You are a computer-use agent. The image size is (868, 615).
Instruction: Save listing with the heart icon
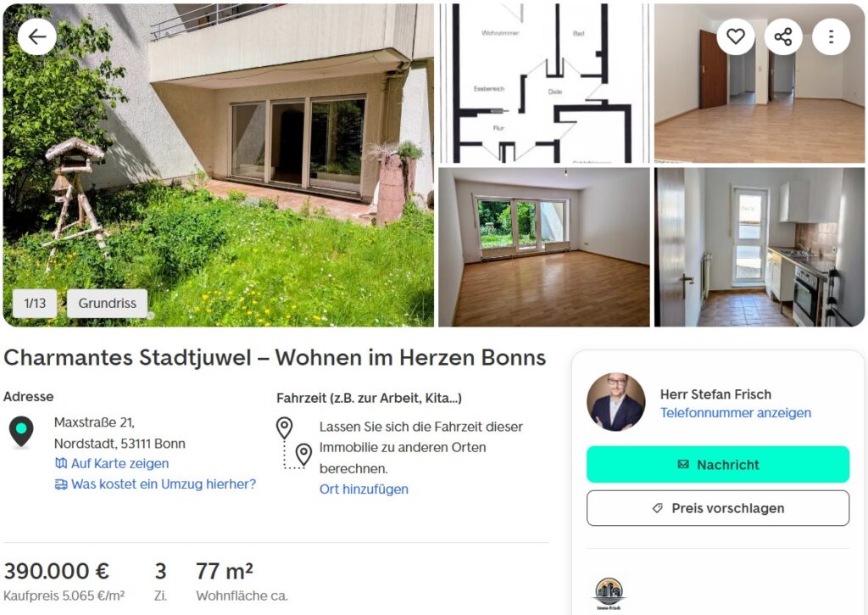[x=736, y=36]
